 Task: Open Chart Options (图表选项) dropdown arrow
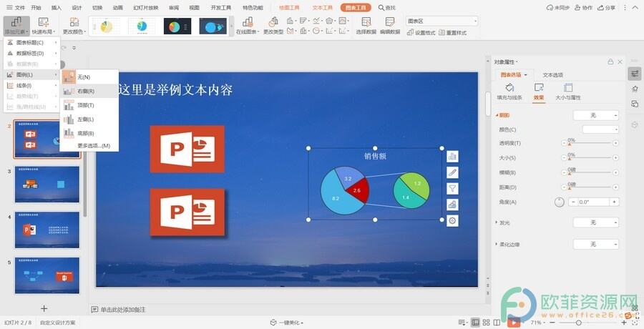[526, 75]
